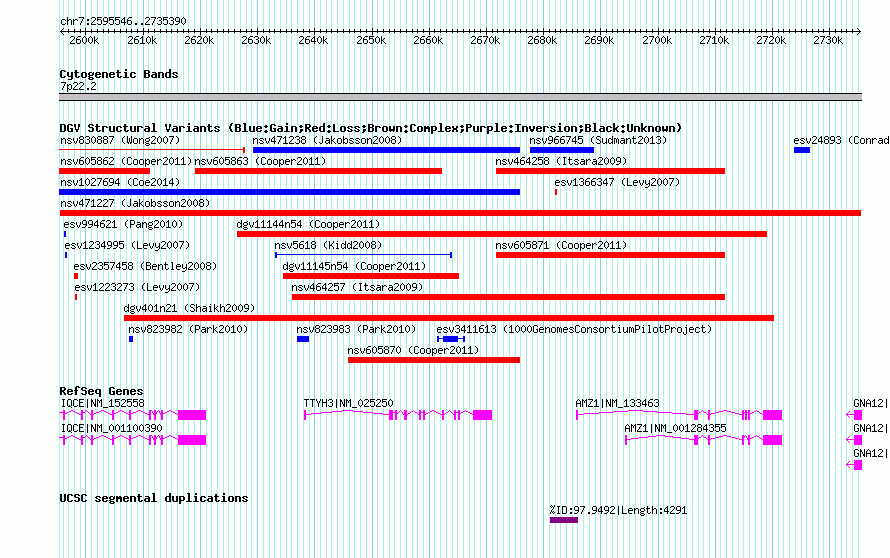Click the 2600k ruler tick label

point(84,41)
